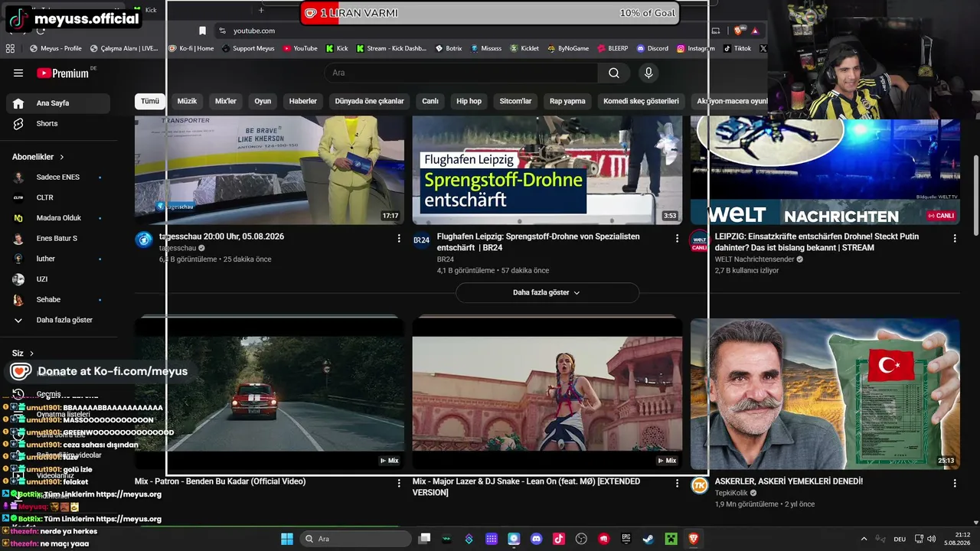980x551 pixels.
Task: Open the Botrix bookmark
Action: pos(449,48)
